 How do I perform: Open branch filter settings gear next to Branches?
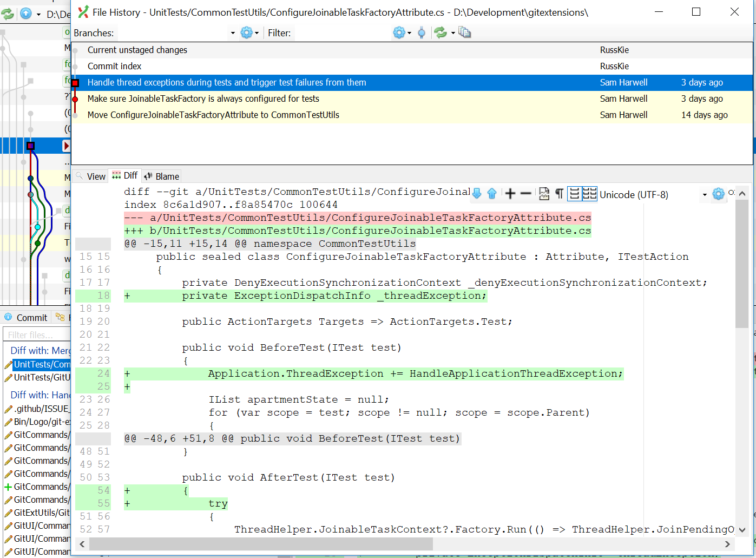(x=248, y=32)
